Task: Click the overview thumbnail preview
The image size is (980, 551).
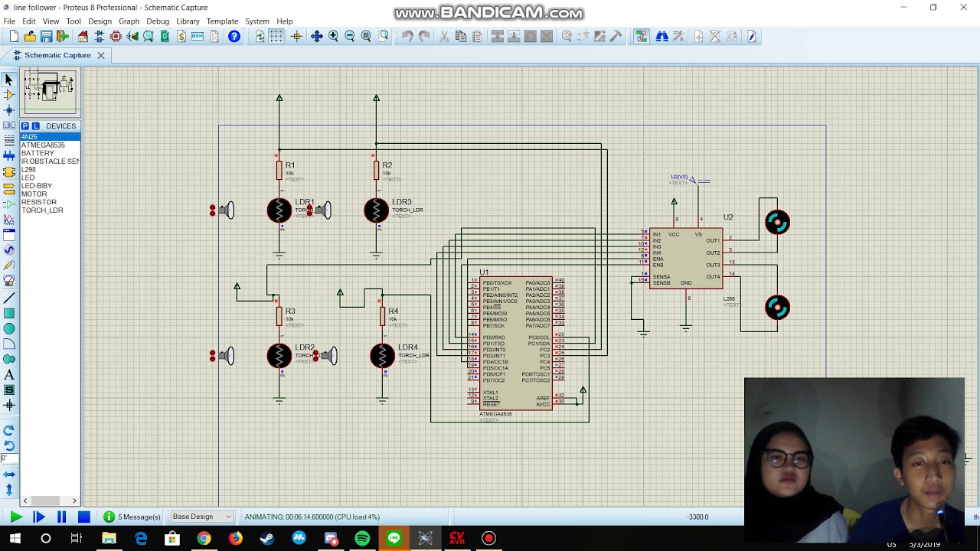Action: 50,91
